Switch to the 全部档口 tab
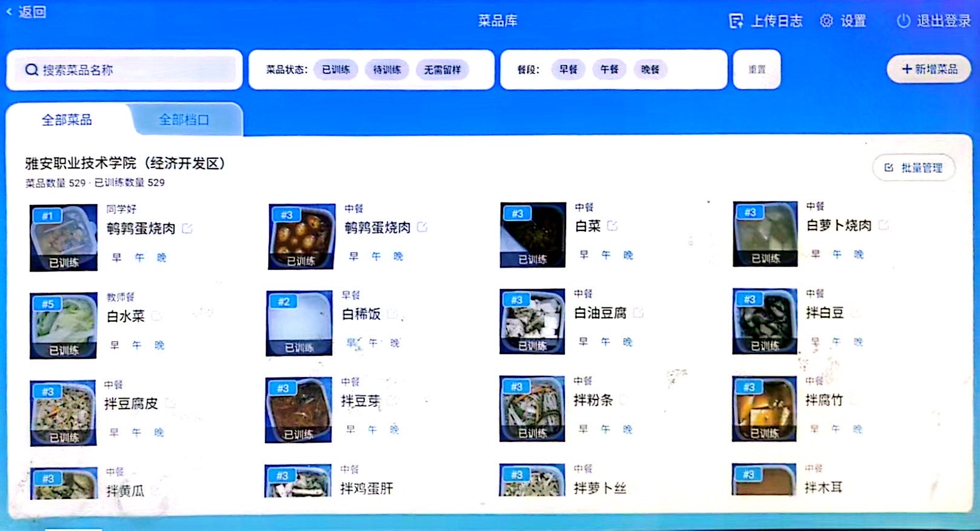The height and width of the screenshot is (531, 980). coord(184,120)
